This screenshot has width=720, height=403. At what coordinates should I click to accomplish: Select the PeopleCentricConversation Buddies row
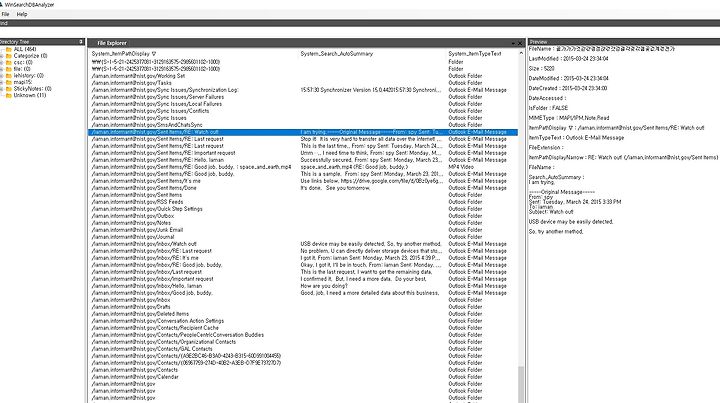[303, 335]
